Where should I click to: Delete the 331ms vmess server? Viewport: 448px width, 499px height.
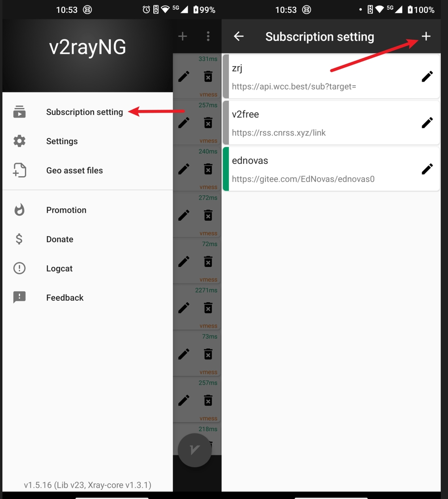click(x=208, y=76)
